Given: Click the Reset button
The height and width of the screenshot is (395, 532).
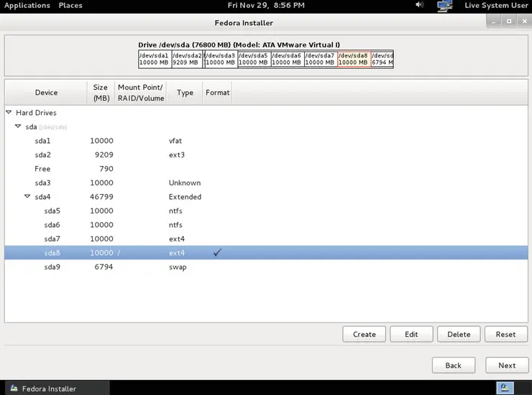Looking at the screenshot, I should click(x=505, y=334).
